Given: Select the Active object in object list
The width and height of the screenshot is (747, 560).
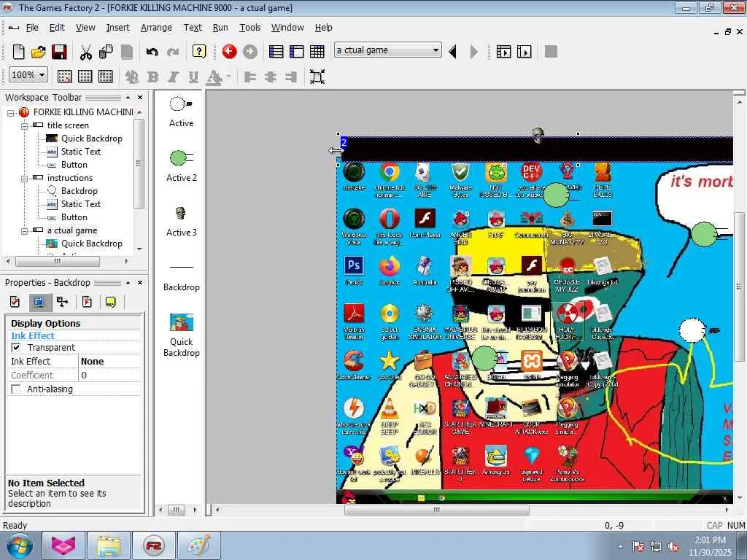Looking at the screenshot, I should 181,112.
